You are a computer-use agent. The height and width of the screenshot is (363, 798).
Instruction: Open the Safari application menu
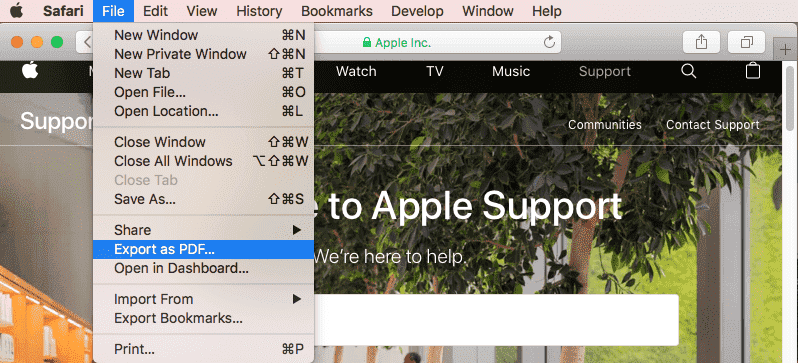(63, 11)
